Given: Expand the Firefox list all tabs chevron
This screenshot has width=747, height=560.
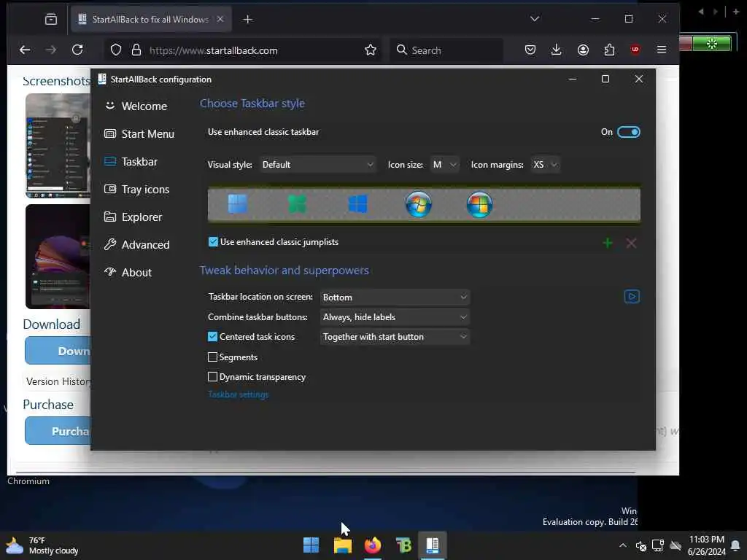Looking at the screenshot, I should coord(535,19).
